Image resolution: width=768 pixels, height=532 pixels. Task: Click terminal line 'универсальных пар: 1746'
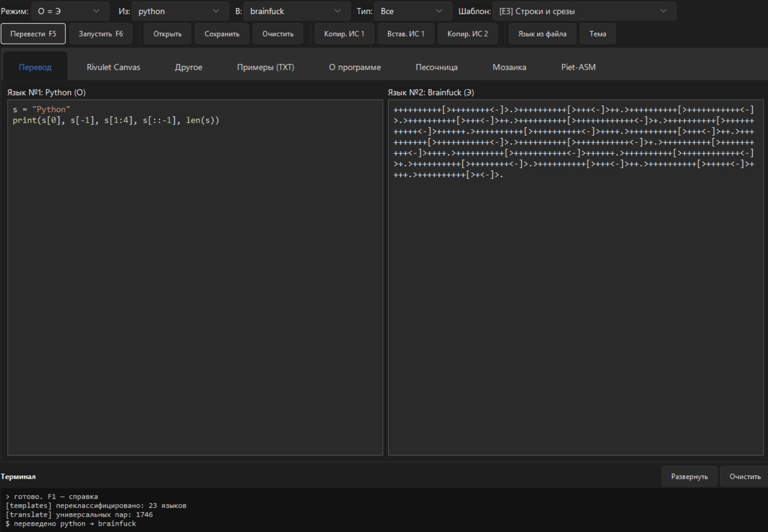tap(79, 515)
